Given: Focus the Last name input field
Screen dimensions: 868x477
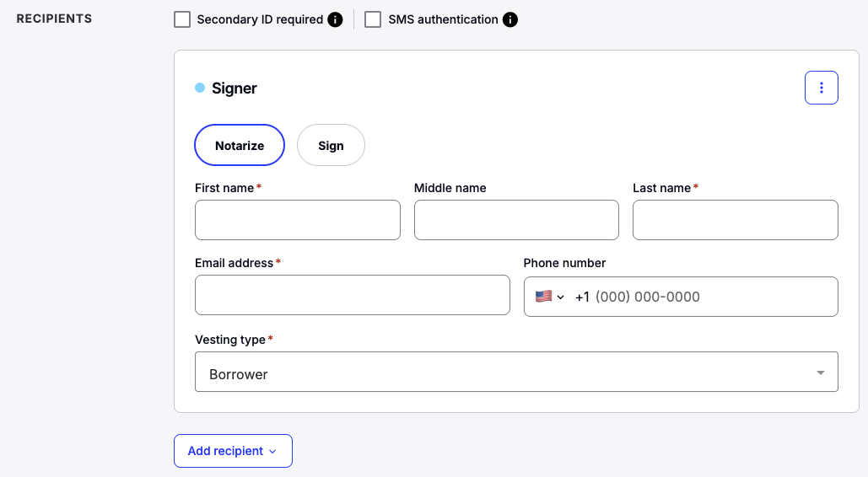Looking at the screenshot, I should pyautogui.click(x=736, y=220).
